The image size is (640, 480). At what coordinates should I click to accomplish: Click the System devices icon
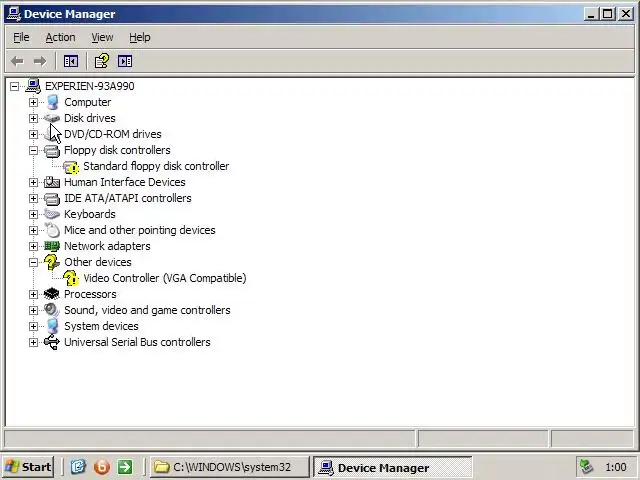[52, 326]
